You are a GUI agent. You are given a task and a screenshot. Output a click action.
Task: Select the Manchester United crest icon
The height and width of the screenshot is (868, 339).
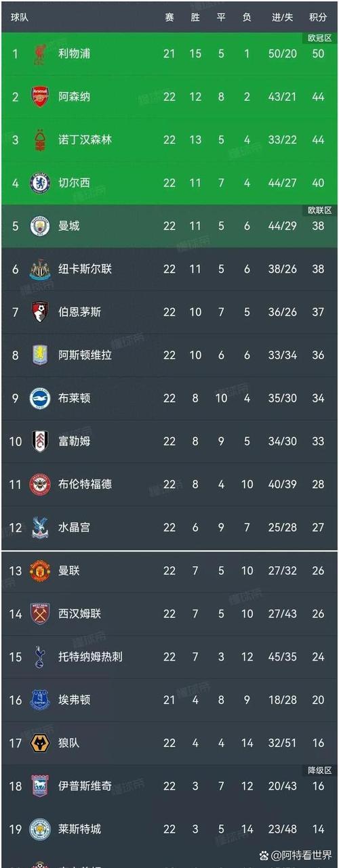[x=40, y=571]
